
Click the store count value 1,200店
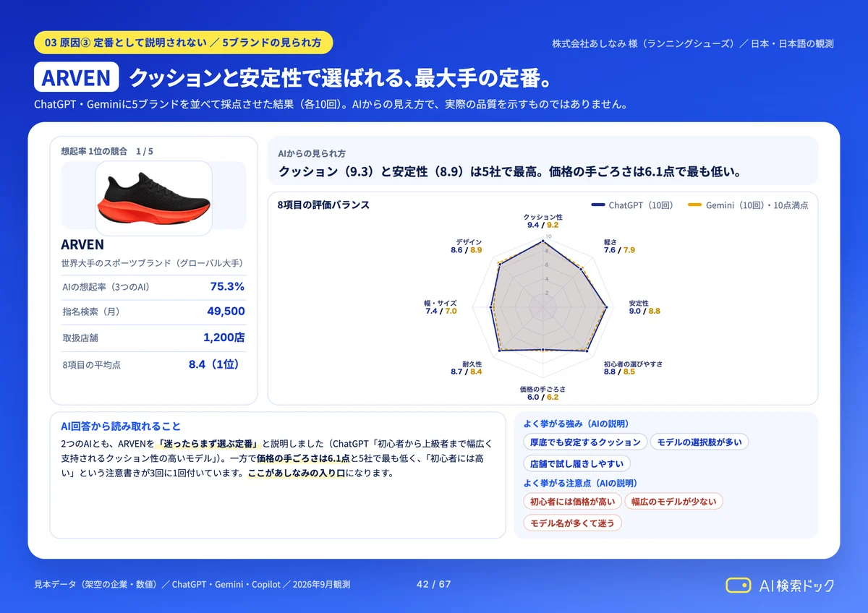click(x=224, y=338)
